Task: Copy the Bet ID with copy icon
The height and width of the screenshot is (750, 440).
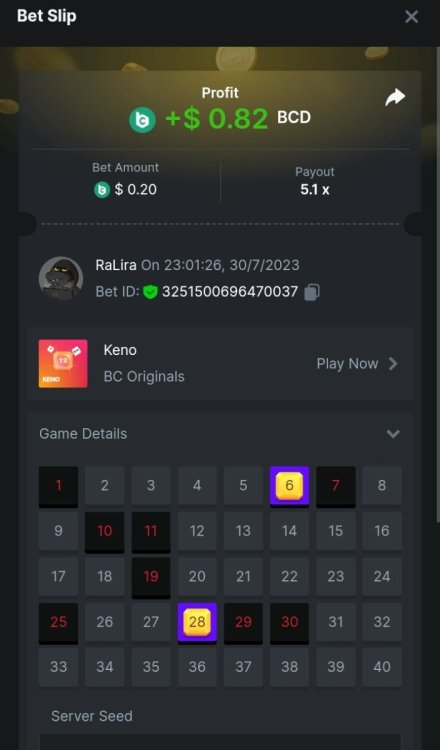Action: (312, 292)
